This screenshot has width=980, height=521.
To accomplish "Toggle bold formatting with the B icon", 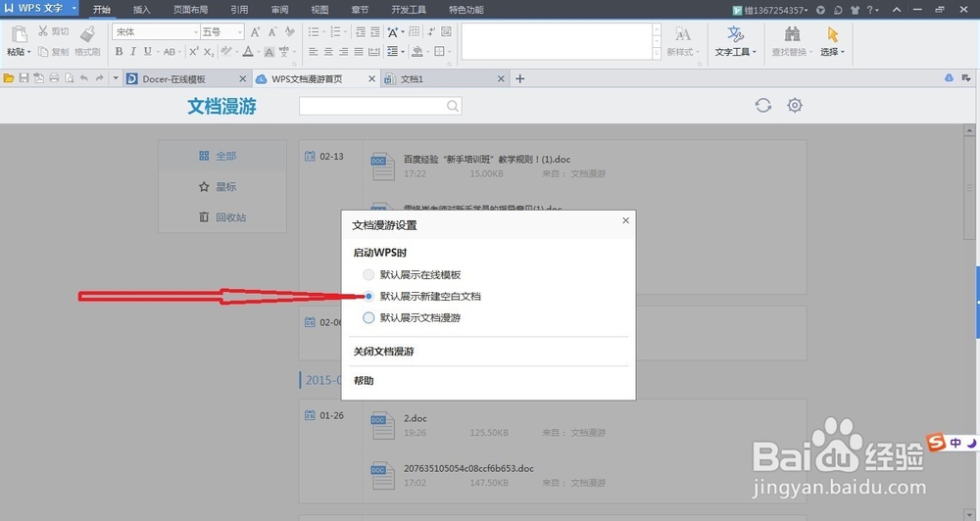I will tap(119, 52).
